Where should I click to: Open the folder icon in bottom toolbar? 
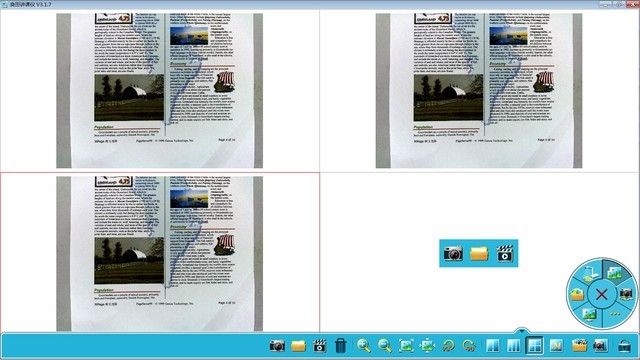tap(298, 346)
